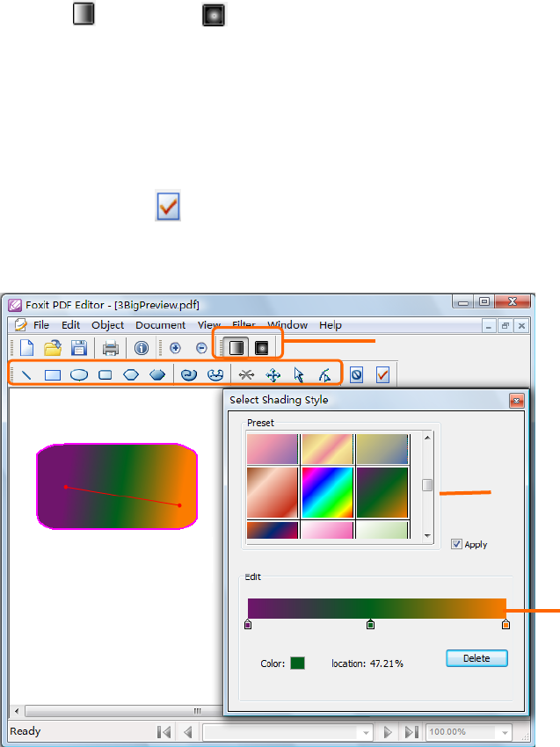The height and width of the screenshot is (747, 560).
Task: Click the orange gradient stop marker
Action: (x=505, y=624)
